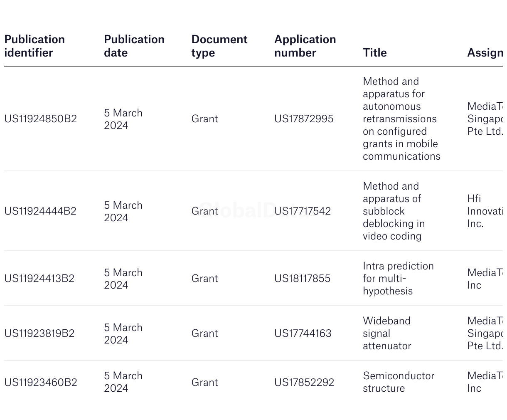The image size is (507, 420).
Task: Open the Semiconductor structure title
Action: coord(399,382)
